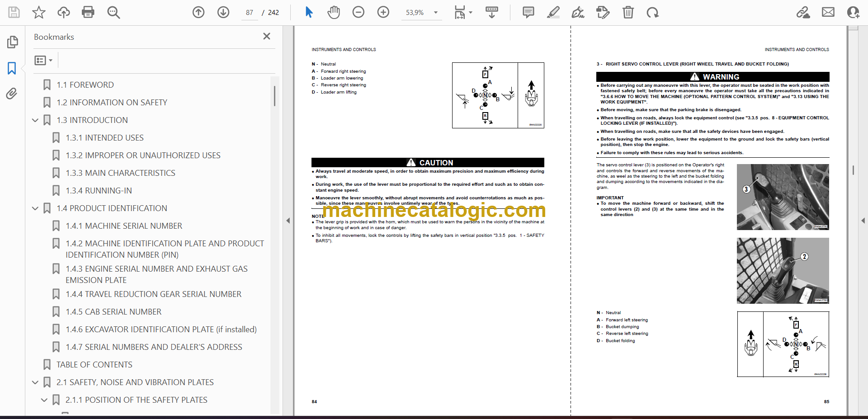
Task: Print the document
Action: [x=88, y=12]
